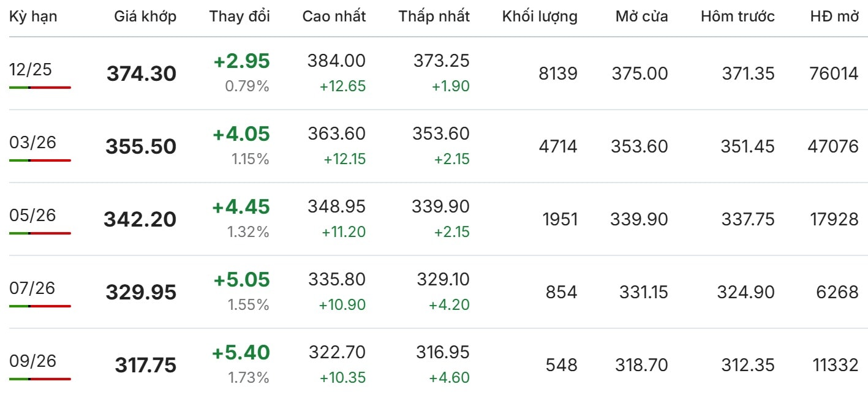
Task: Click the HĐ mở column header
Action: point(834,17)
